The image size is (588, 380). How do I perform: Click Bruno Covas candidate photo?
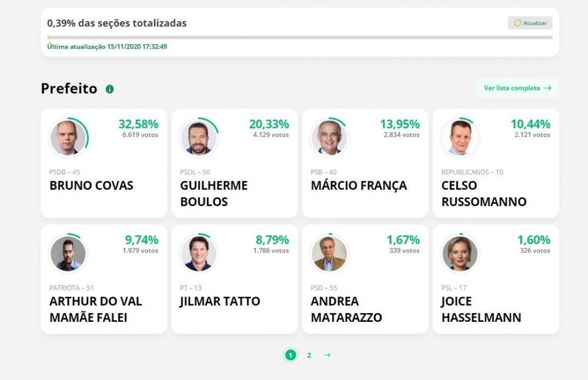pos(68,138)
